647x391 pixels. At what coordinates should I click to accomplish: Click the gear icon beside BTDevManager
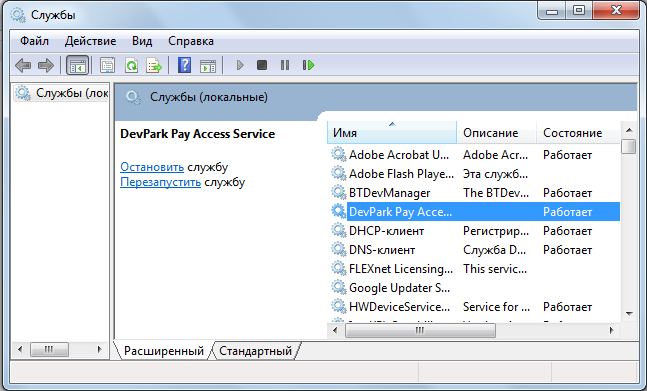pyautogui.click(x=339, y=193)
